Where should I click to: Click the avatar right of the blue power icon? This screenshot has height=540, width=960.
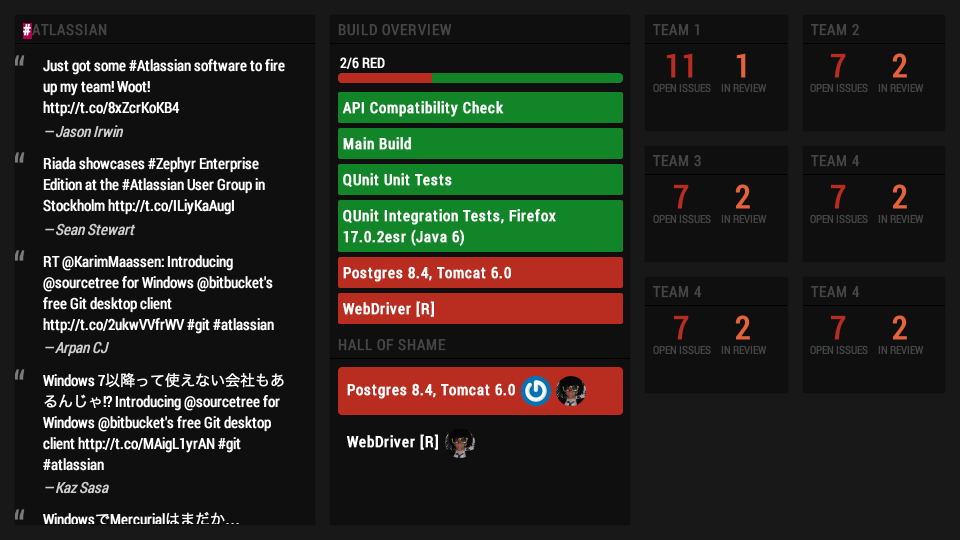click(571, 391)
